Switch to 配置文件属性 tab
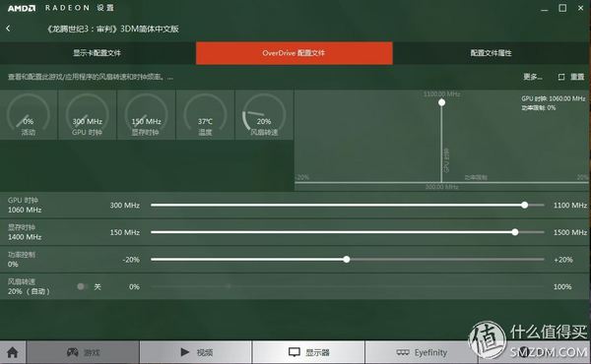Image resolution: width=591 pixels, height=364 pixels. pos(492,53)
